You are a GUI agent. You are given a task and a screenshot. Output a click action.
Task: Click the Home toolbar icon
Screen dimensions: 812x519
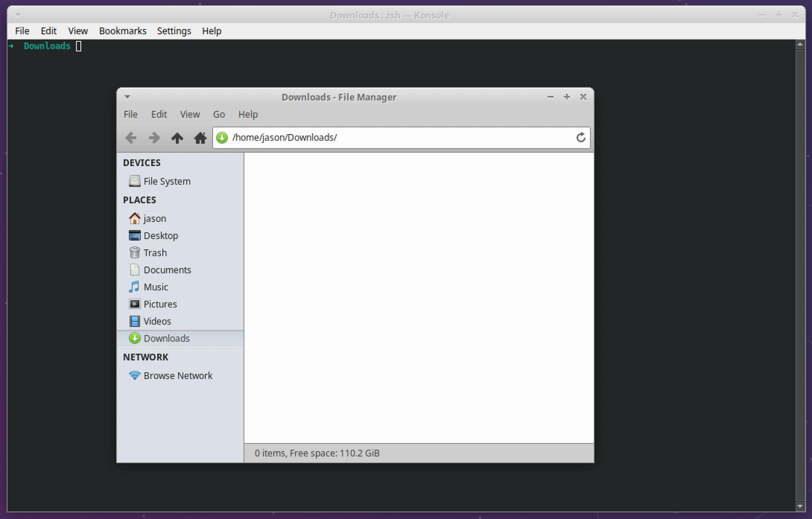pyautogui.click(x=201, y=138)
